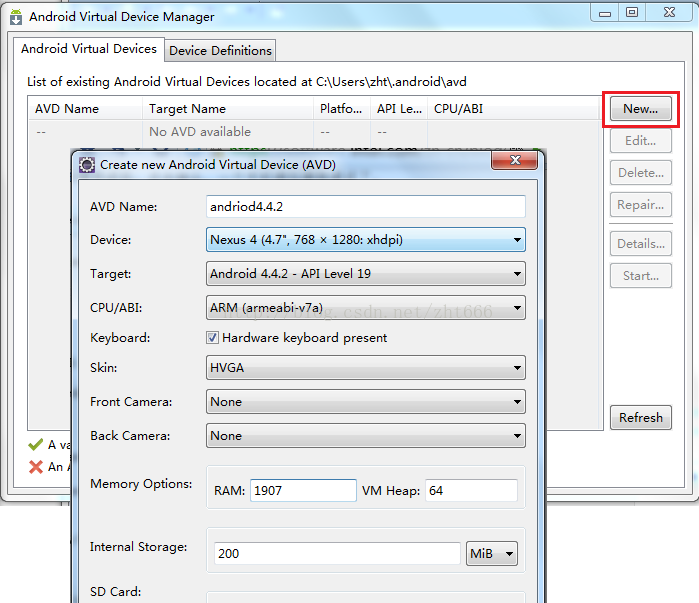Click the 'SD Card:' label
This screenshot has width=699, height=603.
(115, 592)
